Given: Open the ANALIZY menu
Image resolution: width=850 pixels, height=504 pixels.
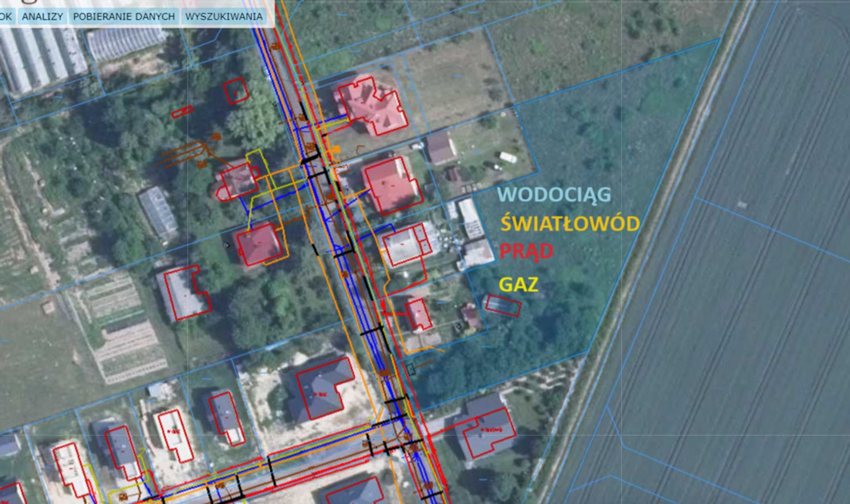Looking at the screenshot, I should tap(42, 17).
